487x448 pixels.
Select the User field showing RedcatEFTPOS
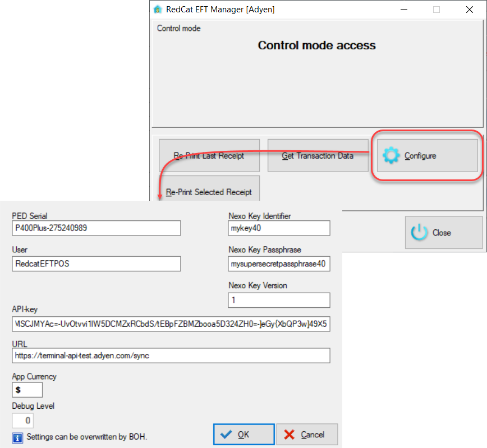96,264
